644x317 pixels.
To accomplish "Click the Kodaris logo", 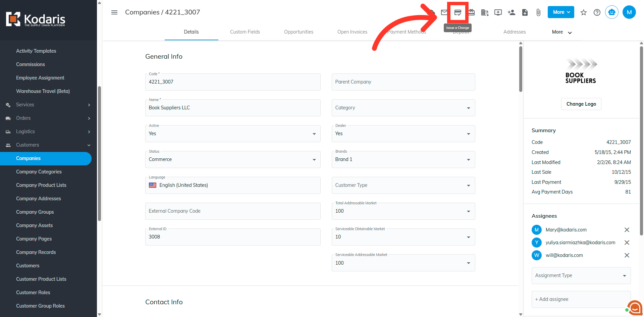I will 36,19.
